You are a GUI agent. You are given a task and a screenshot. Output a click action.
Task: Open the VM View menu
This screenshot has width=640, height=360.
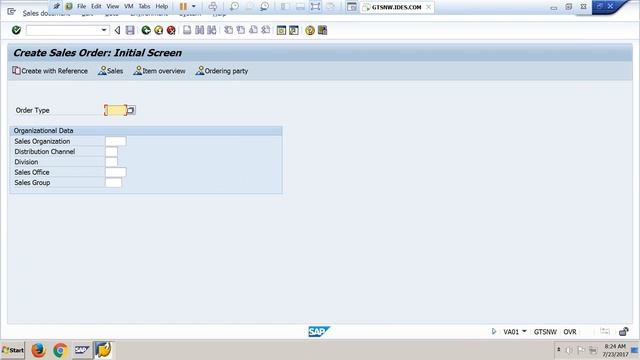113,6
